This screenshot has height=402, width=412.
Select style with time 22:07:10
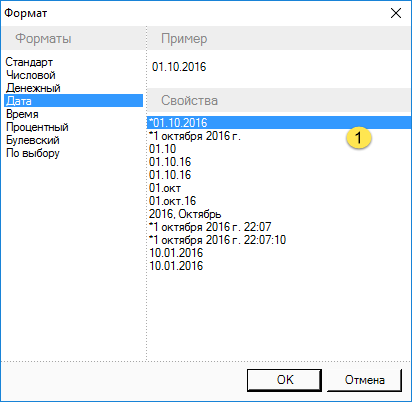click(x=217, y=240)
